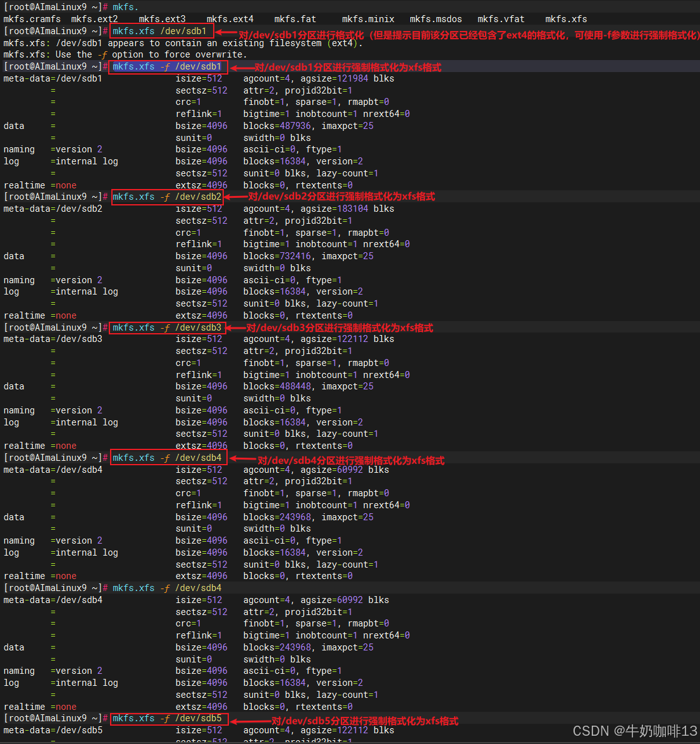Click the 'meta-data=/dev/sdb5' output text

pyautogui.click(x=52, y=730)
